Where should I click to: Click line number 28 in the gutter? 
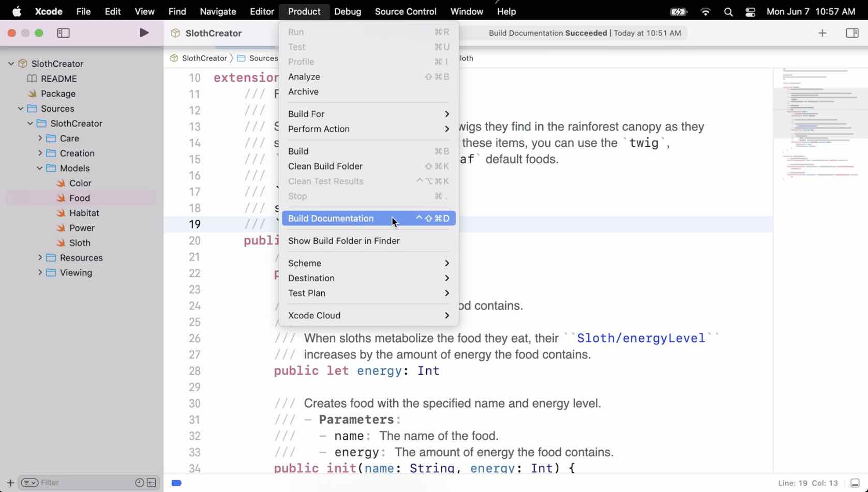194,371
